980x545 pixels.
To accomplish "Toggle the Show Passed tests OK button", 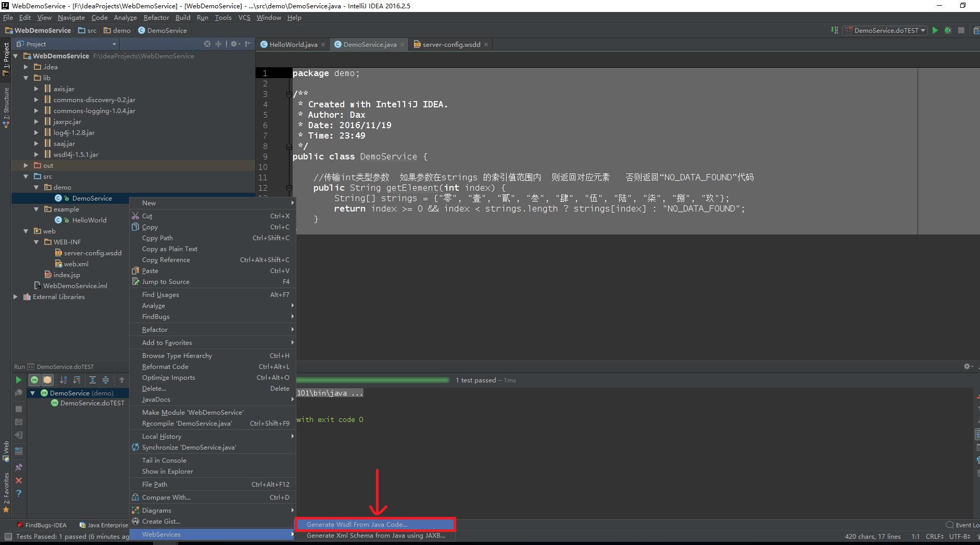I will pyautogui.click(x=34, y=380).
